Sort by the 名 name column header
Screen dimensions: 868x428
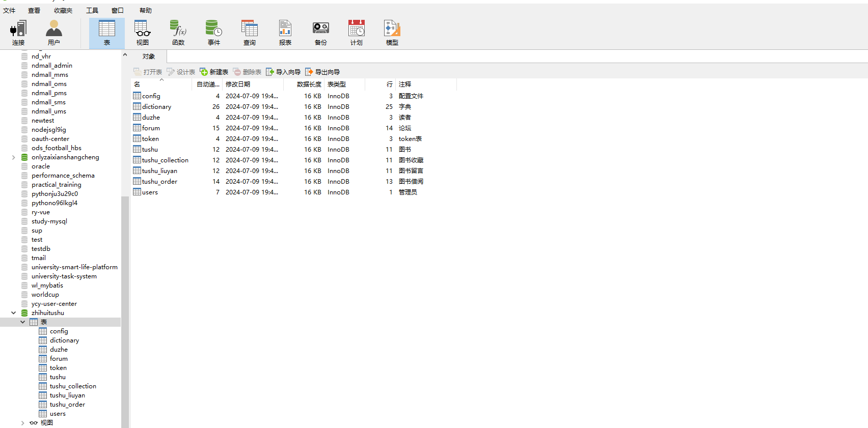pyautogui.click(x=161, y=84)
